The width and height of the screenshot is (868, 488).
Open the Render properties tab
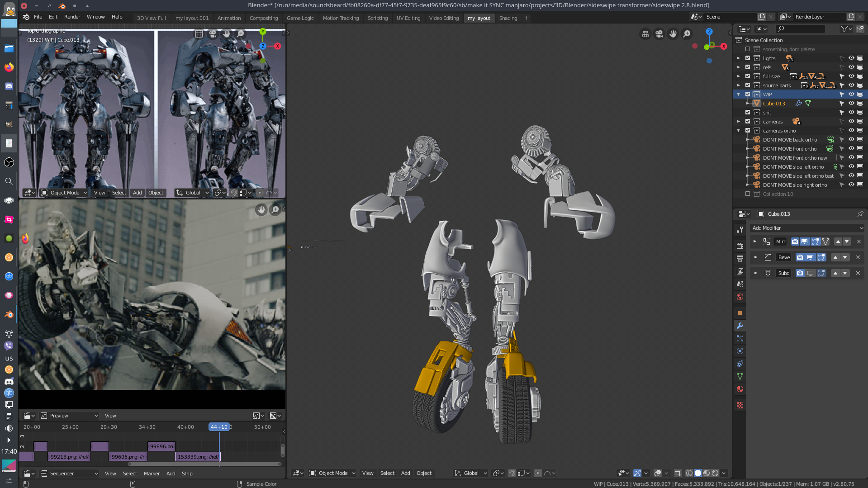tap(740, 246)
